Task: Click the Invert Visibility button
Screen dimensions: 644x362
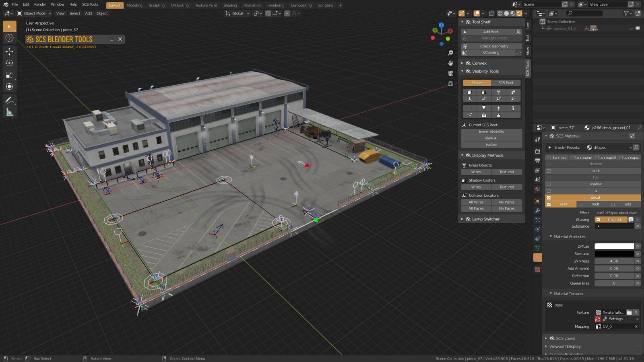Action: pos(491,132)
